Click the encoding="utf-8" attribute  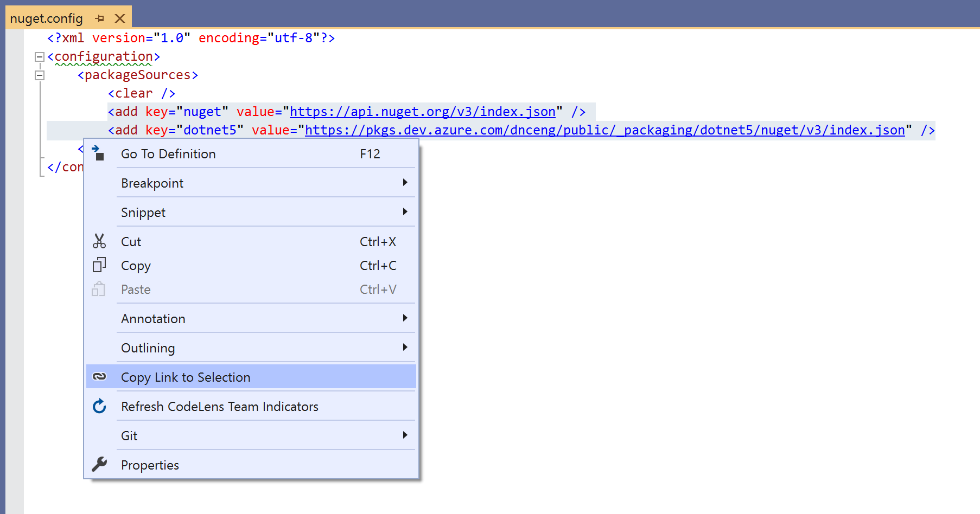tap(259, 38)
